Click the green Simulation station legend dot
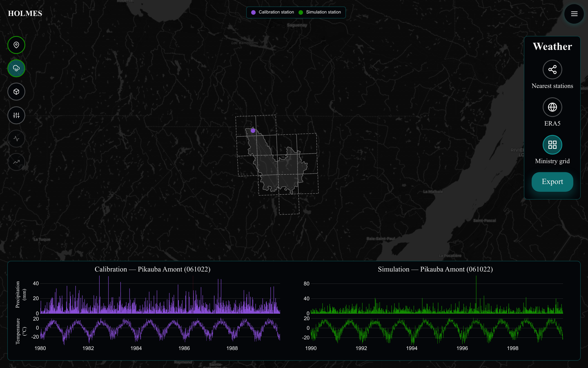Viewport: 588px width, 368px height. pos(301,12)
